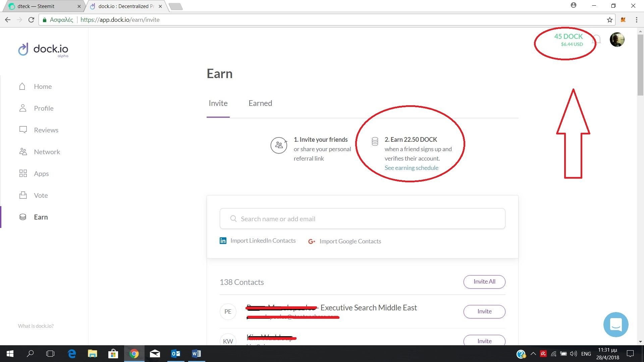
Task: Select Home in the sidebar menu
Action: click(43, 86)
